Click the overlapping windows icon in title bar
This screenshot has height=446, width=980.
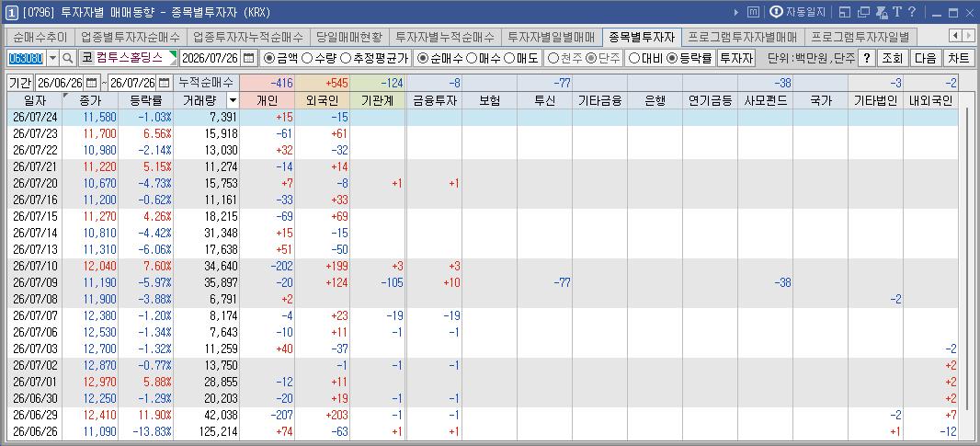click(864, 12)
